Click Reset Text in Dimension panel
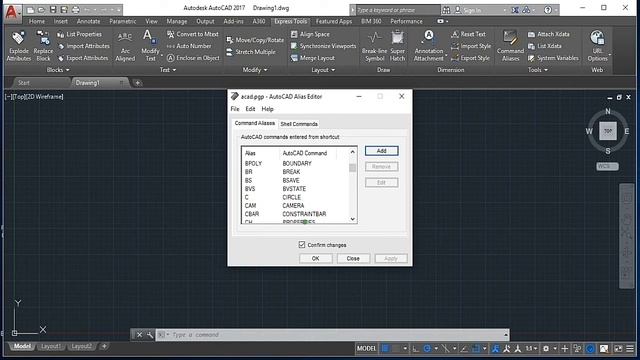 pyautogui.click(x=469, y=34)
